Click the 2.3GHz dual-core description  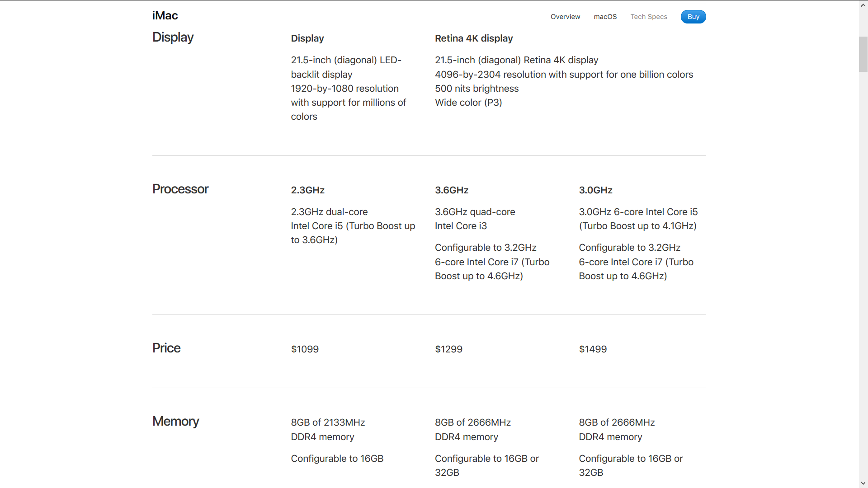click(x=353, y=226)
